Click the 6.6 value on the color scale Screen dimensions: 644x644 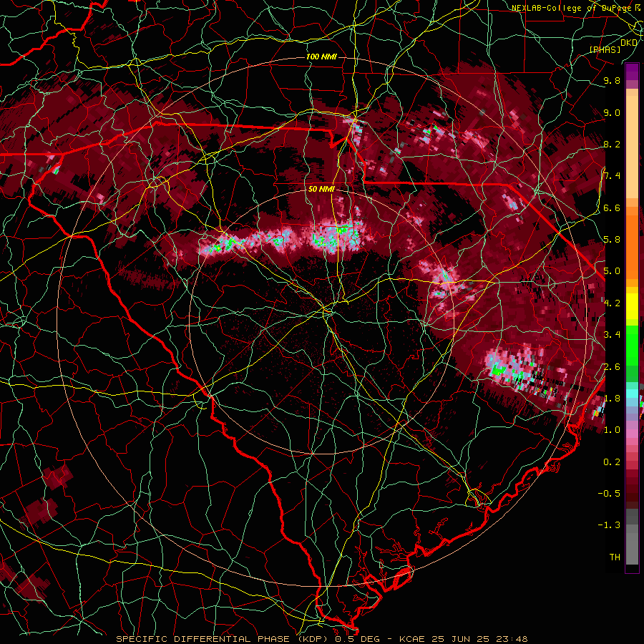click(x=612, y=208)
